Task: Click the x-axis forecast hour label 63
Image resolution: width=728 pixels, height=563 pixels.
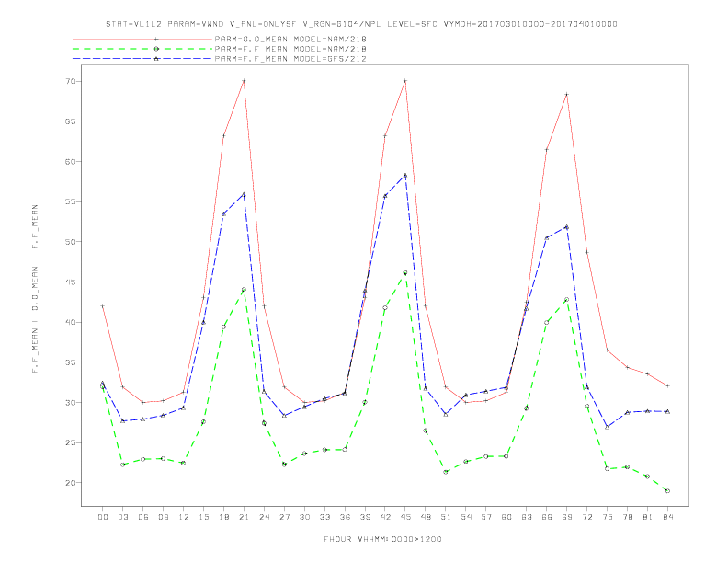Action: pos(527,517)
